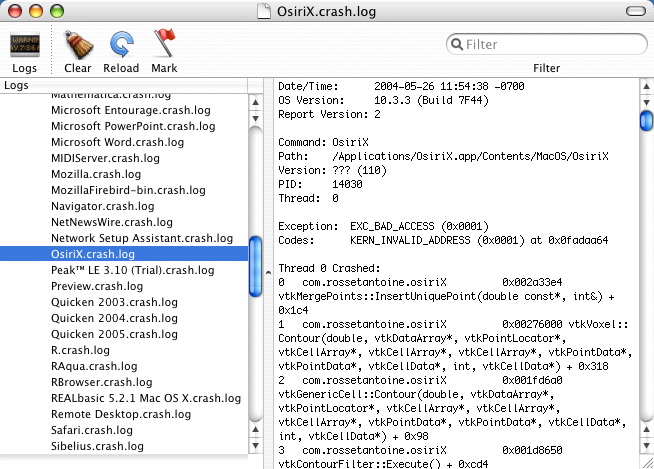The height and width of the screenshot is (469, 654).
Task: Select Microsoft Word.crash.log
Action: coord(117,142)
